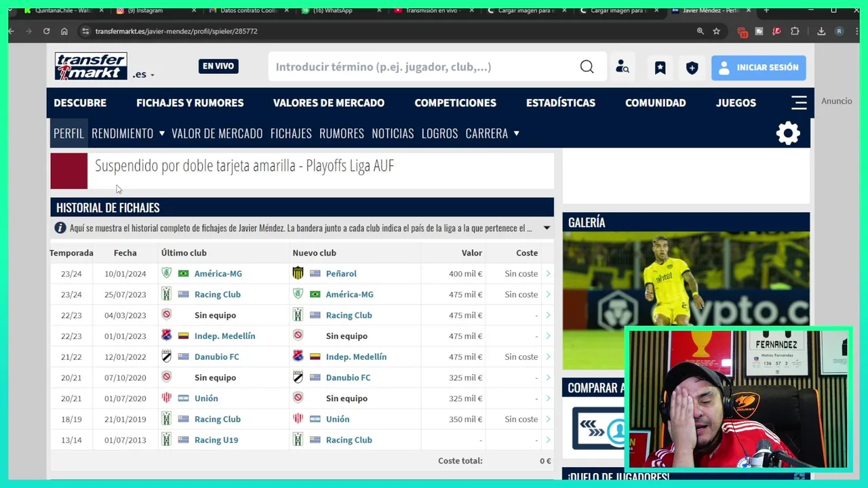Open a new browser tab
The width and height of the screenshot is (868, 488).
point(766,10)
